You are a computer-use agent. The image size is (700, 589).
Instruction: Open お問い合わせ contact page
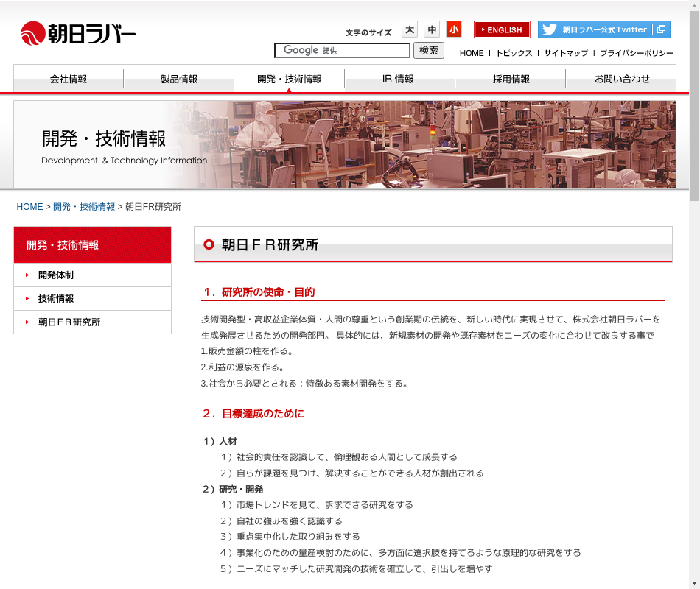pos(622,79)
